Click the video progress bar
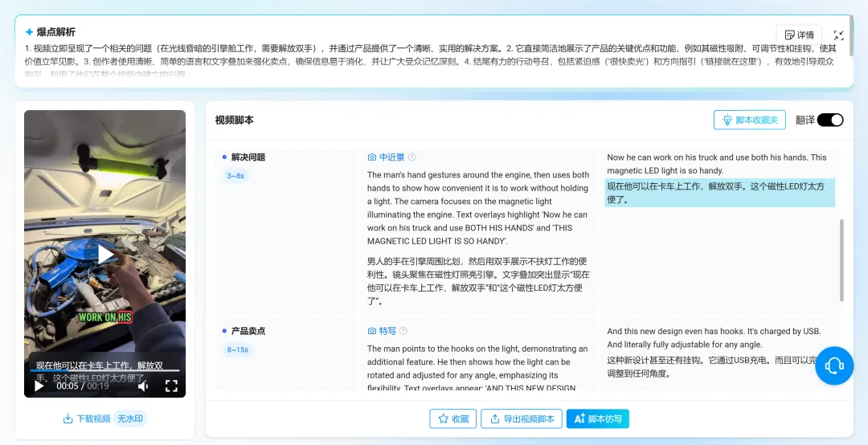This screenshot has width=868, height=445. click(x=104, y=371)
